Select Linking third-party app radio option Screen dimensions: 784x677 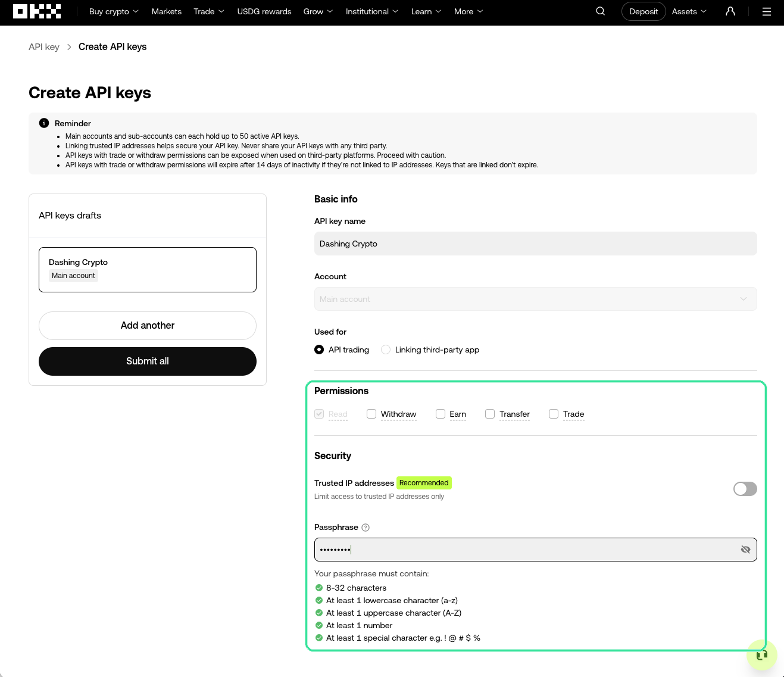click(386, 350)
